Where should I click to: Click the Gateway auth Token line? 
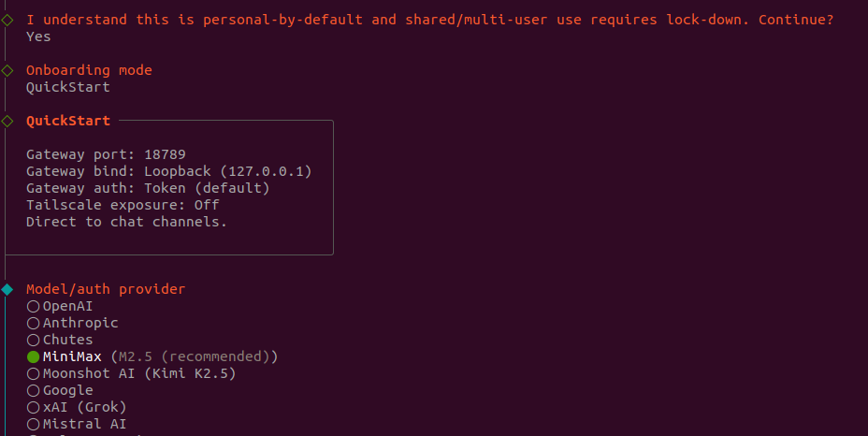tap(148, 188)
